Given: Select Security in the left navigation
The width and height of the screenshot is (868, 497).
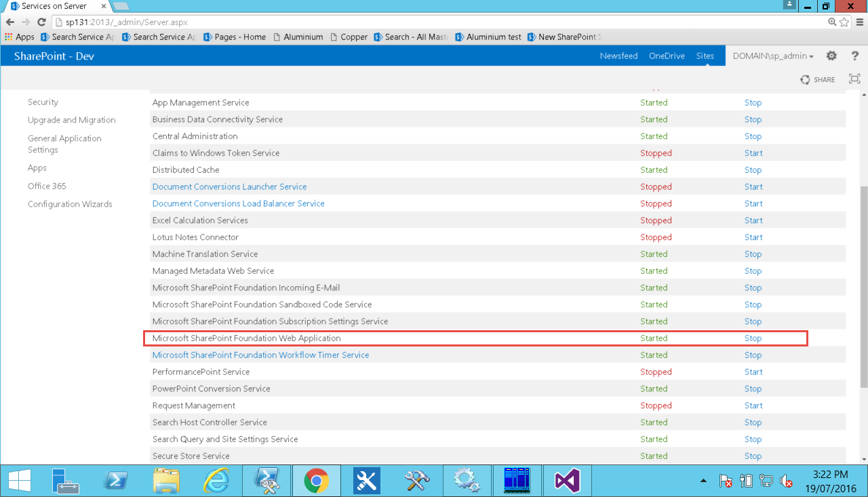Looking at the screenshot, I should coord(43,102).
